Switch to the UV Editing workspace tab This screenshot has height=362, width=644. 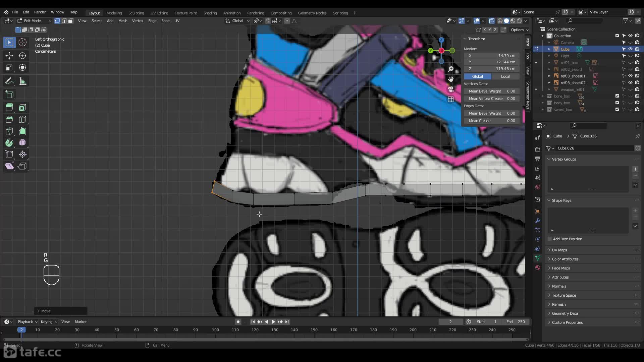click(x=159, y=13)
